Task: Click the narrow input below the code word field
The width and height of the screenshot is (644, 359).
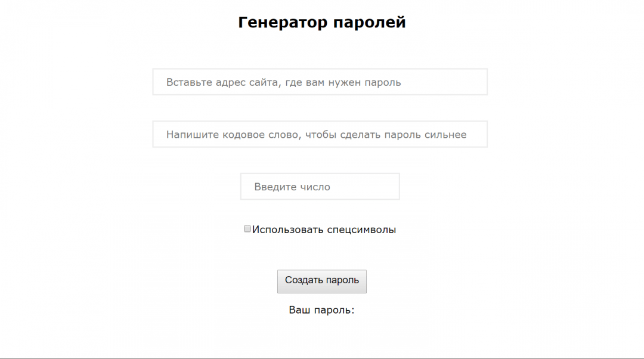Action: click(320, 187)
